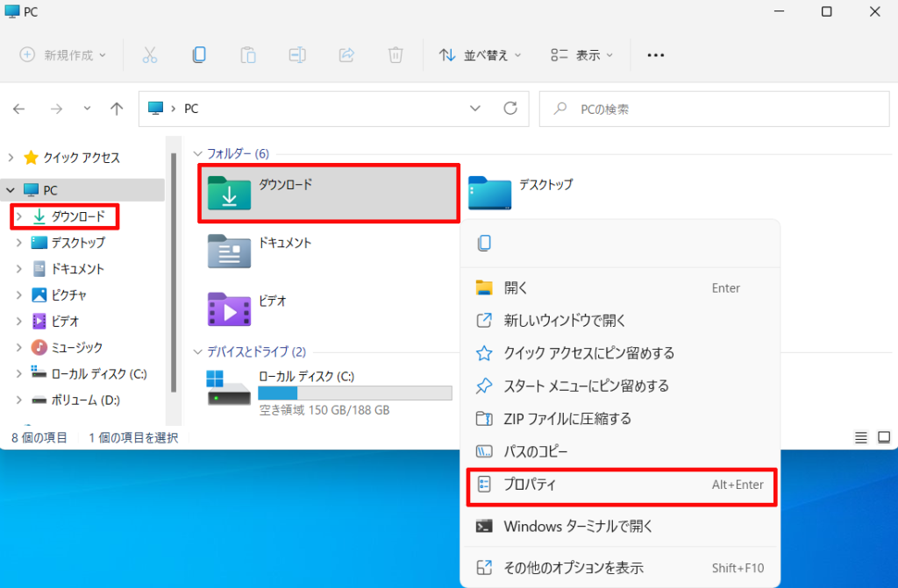This screenshot has height=588, width=898.
Task: Click the 新規作成 button
Action: 61,54
